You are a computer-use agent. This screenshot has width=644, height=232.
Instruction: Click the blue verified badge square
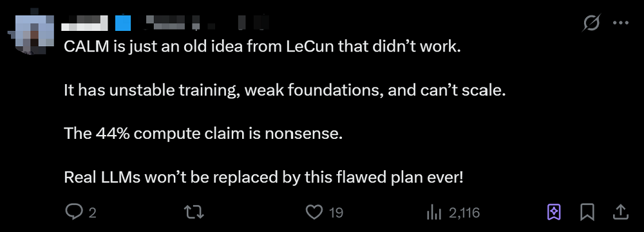(x=123, y=23)
